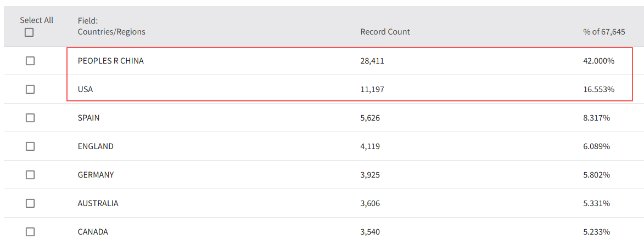This screenshot has width=644, height=245.
Task: Check the Select All checkbox
Action: coord(29,32)
